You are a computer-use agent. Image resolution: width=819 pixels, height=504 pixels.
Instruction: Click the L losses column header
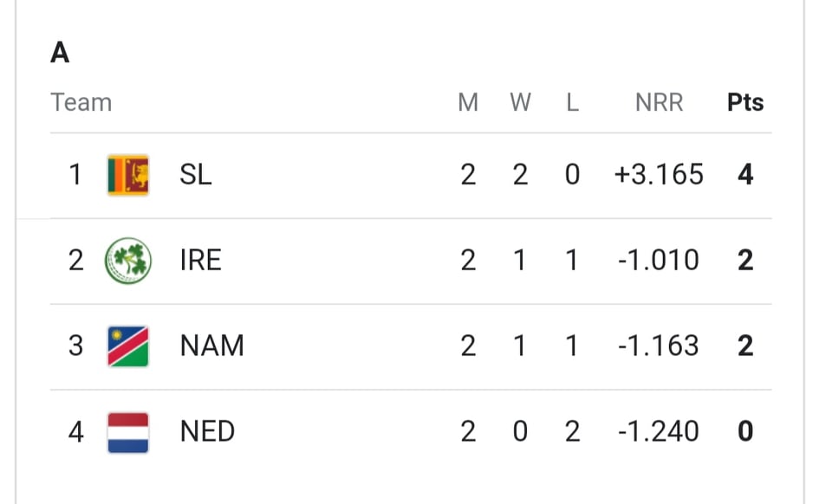pyautogui.click(x=573, y=102)
